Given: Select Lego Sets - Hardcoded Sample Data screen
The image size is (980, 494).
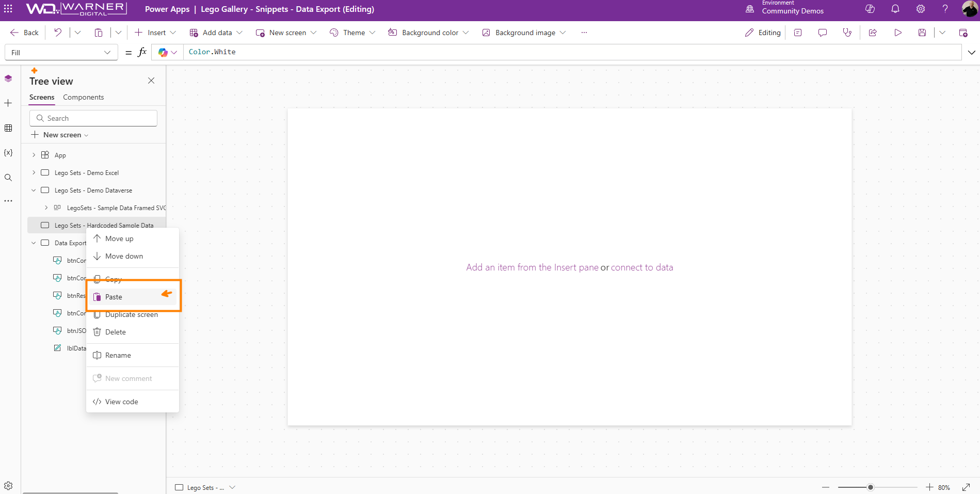Looking at the screenshot, I should click(97, 225).
